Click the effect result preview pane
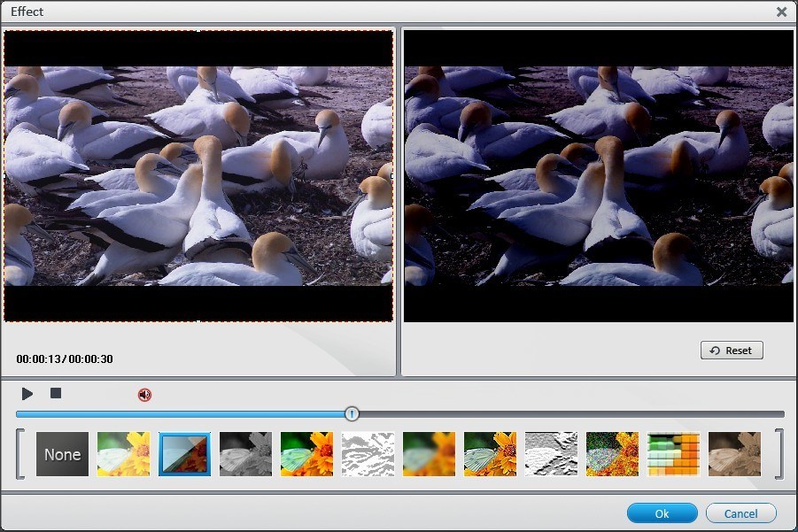The image size is (798, 532). pyautogui.click(x=599, y=177)
